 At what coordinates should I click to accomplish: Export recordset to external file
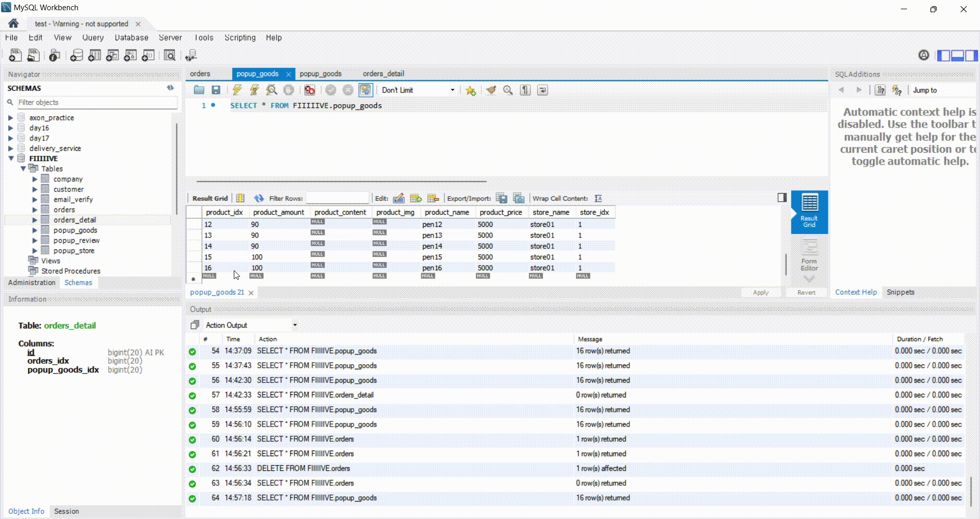502,198
